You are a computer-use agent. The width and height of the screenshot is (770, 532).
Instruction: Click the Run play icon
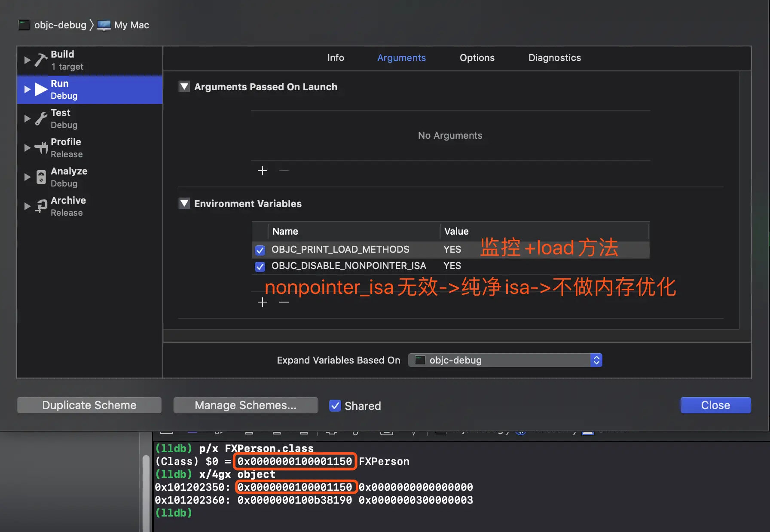(41, 89)
